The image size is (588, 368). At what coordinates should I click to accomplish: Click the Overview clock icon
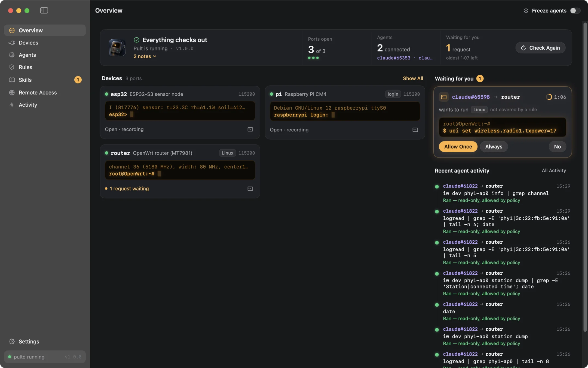click(x=12, y=30)
